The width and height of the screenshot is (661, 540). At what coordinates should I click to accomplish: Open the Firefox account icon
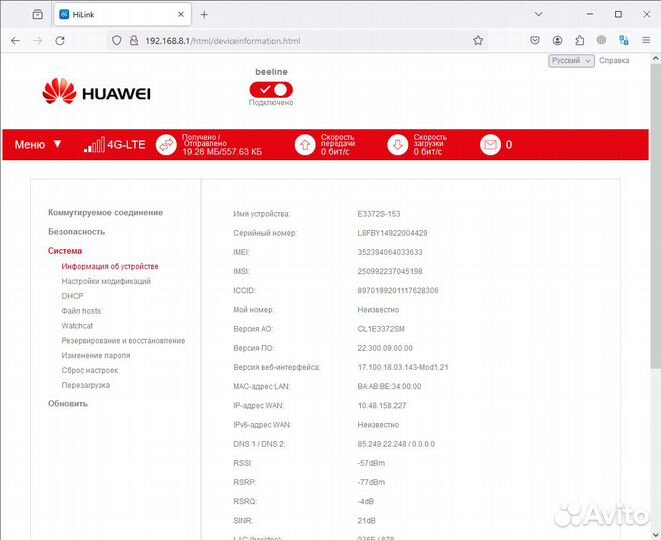[x=557, y=40]
